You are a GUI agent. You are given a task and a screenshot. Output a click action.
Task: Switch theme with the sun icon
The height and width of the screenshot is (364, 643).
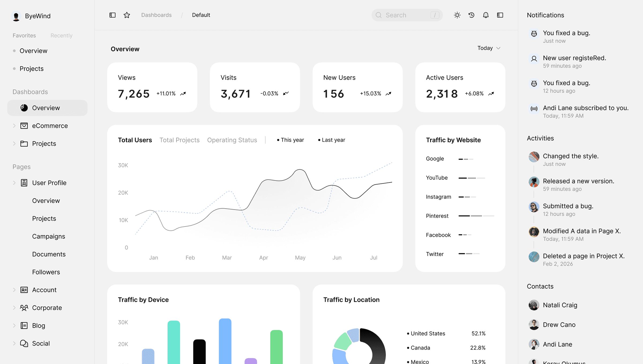457,15
